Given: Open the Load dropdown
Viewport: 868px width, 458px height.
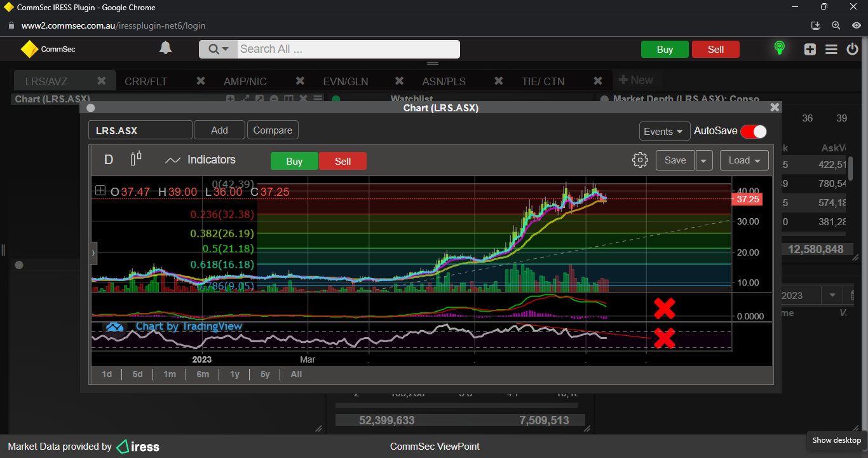Looking at the screenshot, I should click(x=744, y=160).
